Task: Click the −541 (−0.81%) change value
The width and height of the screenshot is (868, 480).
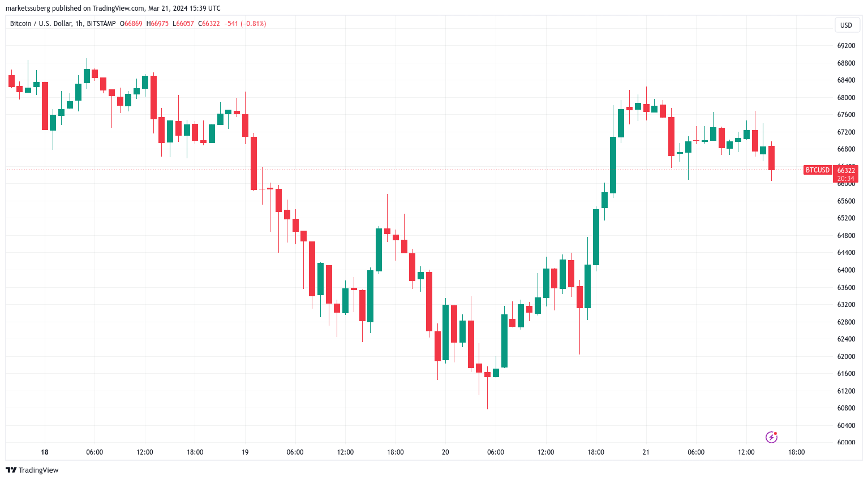Action: pyautogui.click(x=245, y=24)
